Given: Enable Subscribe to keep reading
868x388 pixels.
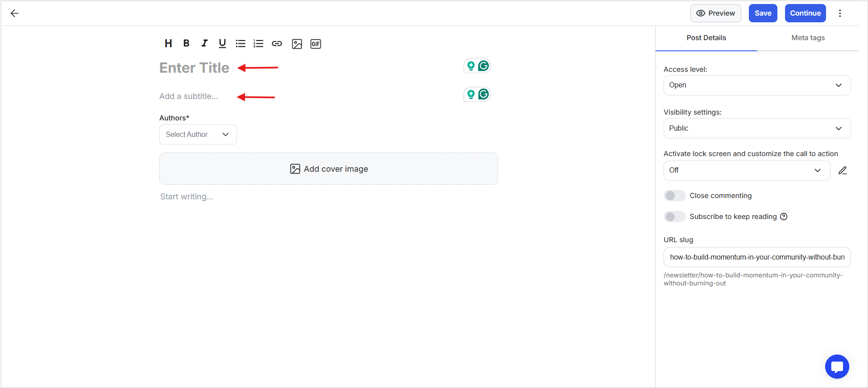Looking at the screenshot, I should (x=674, y=217).
